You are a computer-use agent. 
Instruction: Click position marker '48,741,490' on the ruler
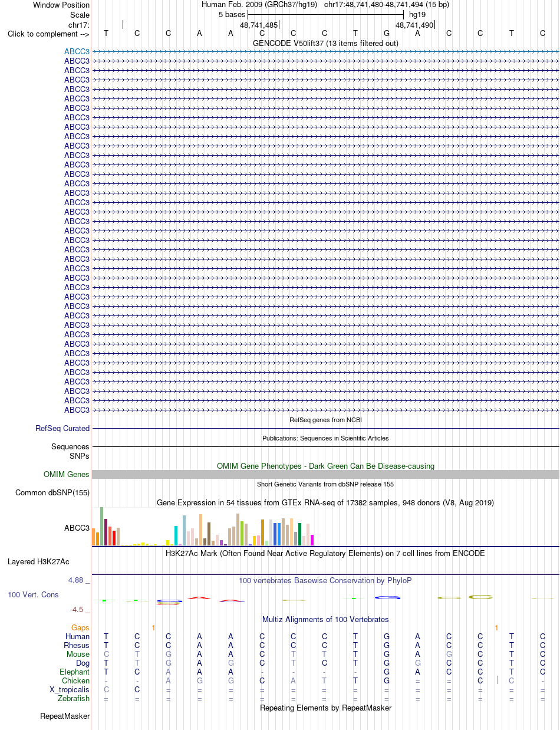pyautogui.click(x=414, y=25)
